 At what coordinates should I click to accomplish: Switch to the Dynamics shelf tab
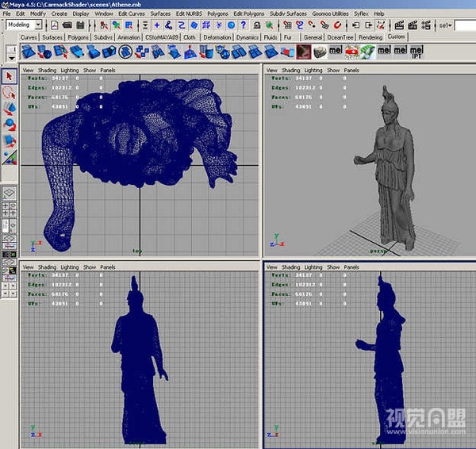tap(247, 37)
